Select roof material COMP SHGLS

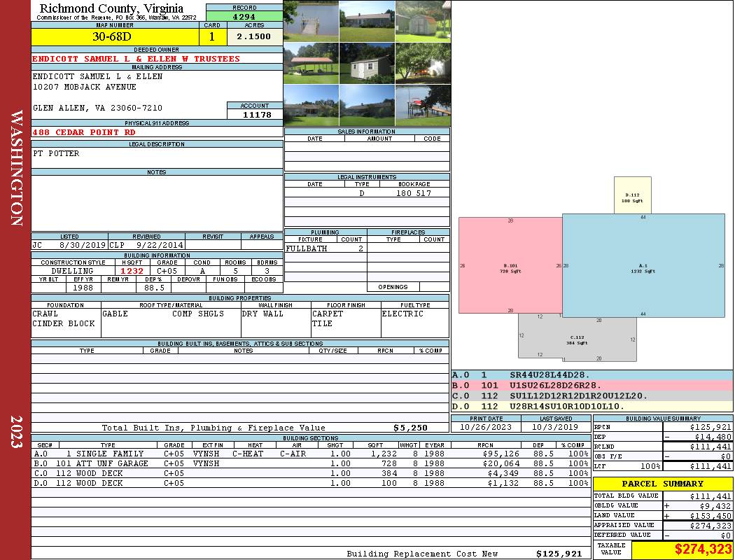pyautogui.click(x=198, y=314)
